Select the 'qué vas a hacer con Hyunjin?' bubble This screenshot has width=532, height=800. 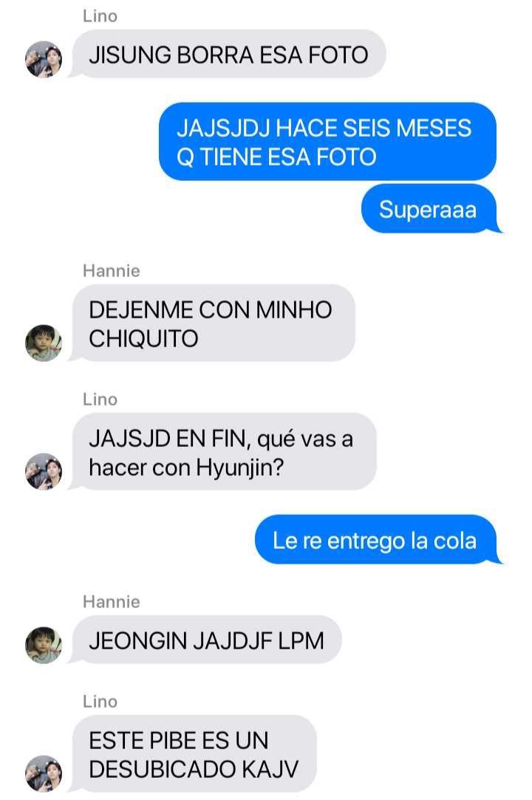coord(222,451)
